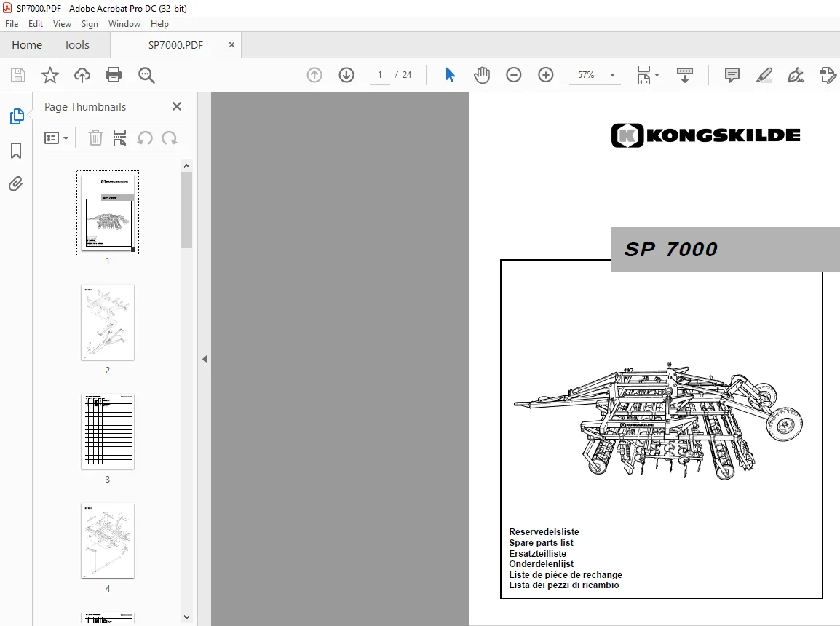Add file to starred favorites

[49, 75]
